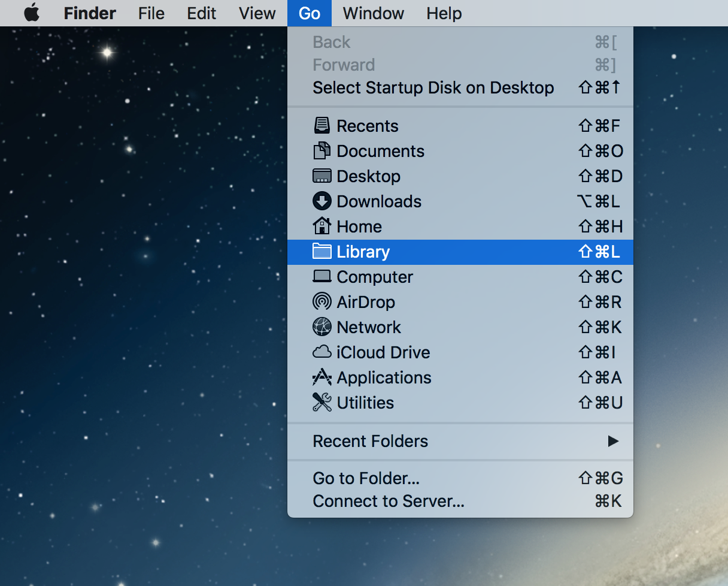Click the Downloads arrow icon

click(x=322, y=201)
